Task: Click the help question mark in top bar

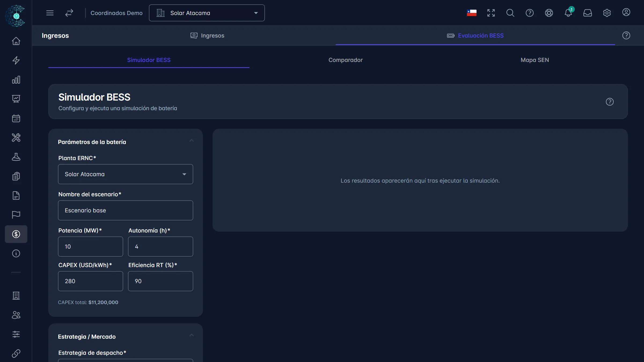Action: coord(529,13)
